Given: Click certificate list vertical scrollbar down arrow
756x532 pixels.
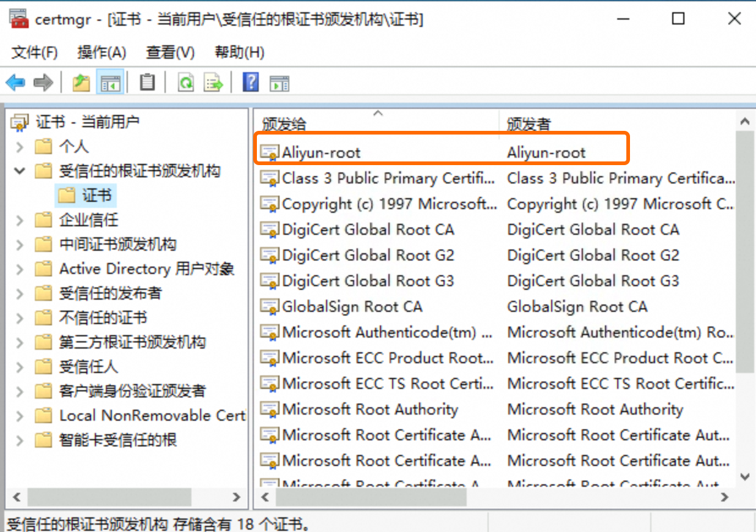Looking at the screenshot, I should pyautogui.click(x=744, y=476).
